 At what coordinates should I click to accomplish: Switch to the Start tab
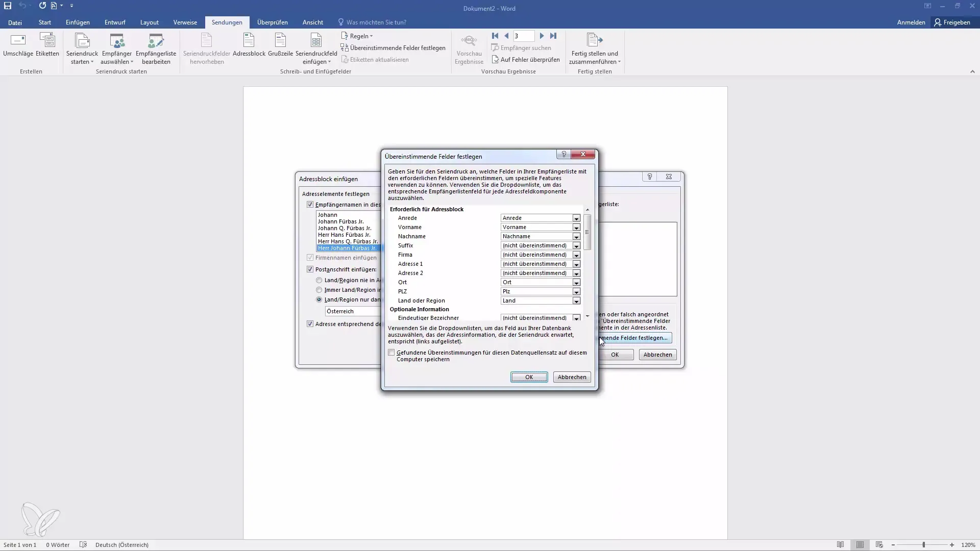pos(45,22)
